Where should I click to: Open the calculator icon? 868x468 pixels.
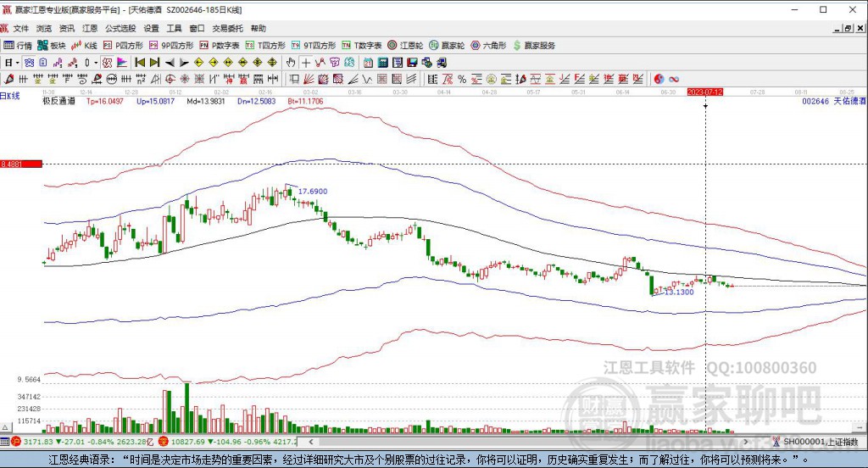[382, 63]
